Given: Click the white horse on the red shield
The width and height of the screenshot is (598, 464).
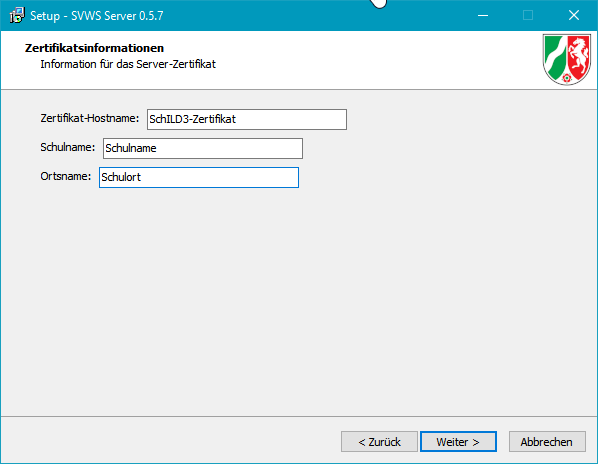Looking at the screenshot, I should point(579,56).
